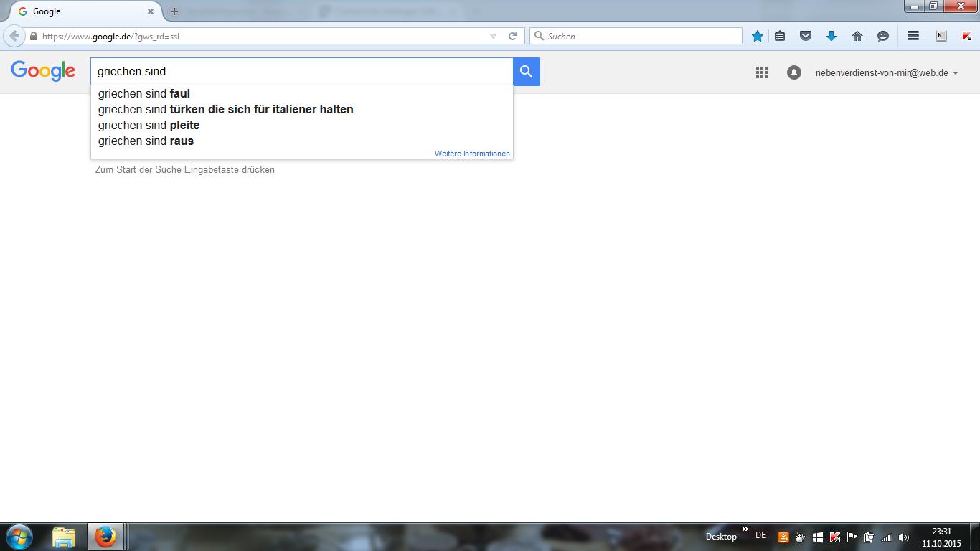The height and width of the screenshot is (551, 980).
Task: Open Google notifications bell
Action: [794, 72]
